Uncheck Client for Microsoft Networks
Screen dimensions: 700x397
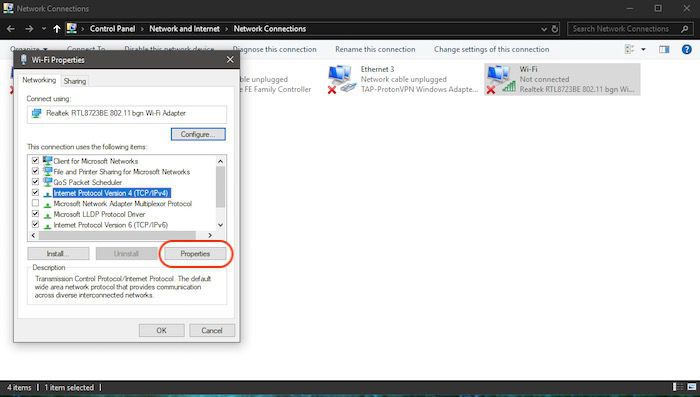coord(35,160)
